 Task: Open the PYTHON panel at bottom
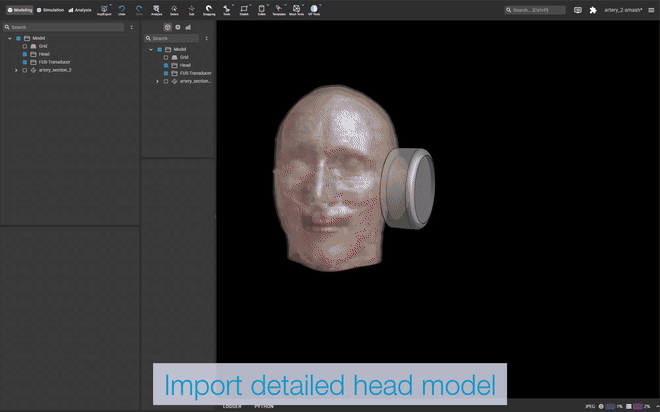(264, 407)
